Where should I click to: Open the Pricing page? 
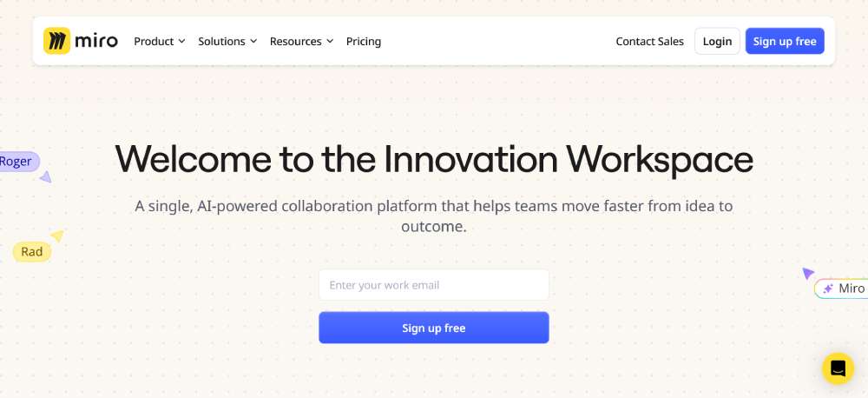tap(364, 41)
